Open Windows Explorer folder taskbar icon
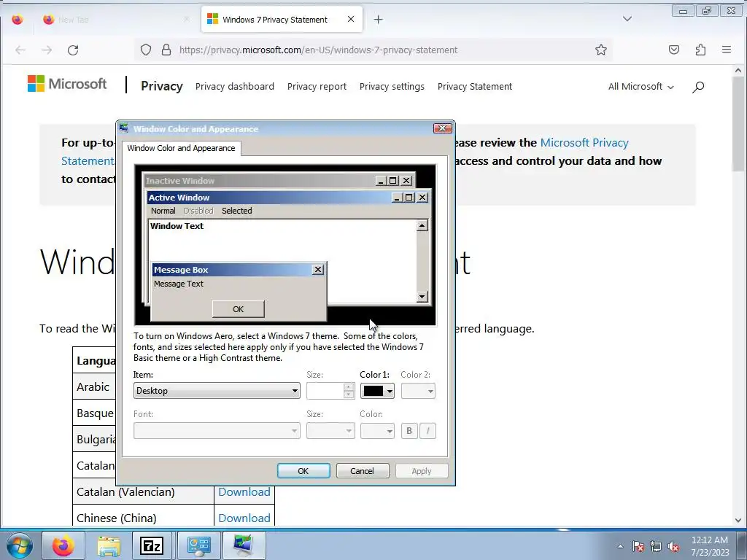747x560 pixels. click(109, 545)
